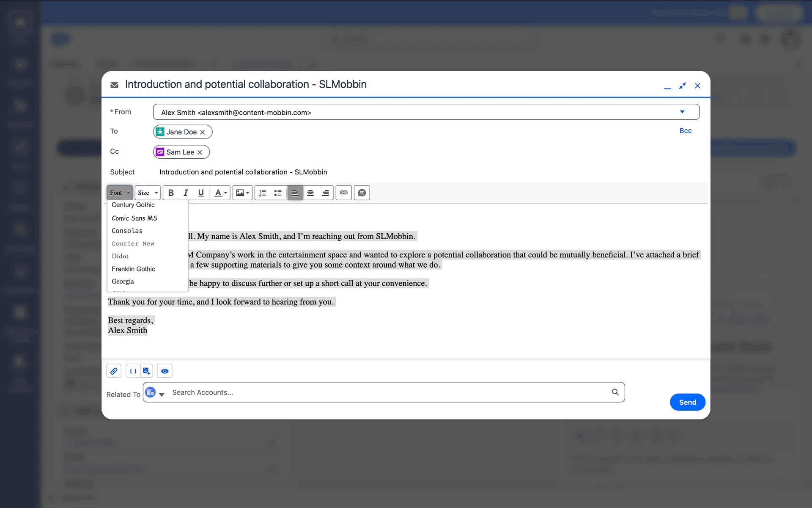Choose Georgia from font list
812x508 pixels.
click(123, 282)
